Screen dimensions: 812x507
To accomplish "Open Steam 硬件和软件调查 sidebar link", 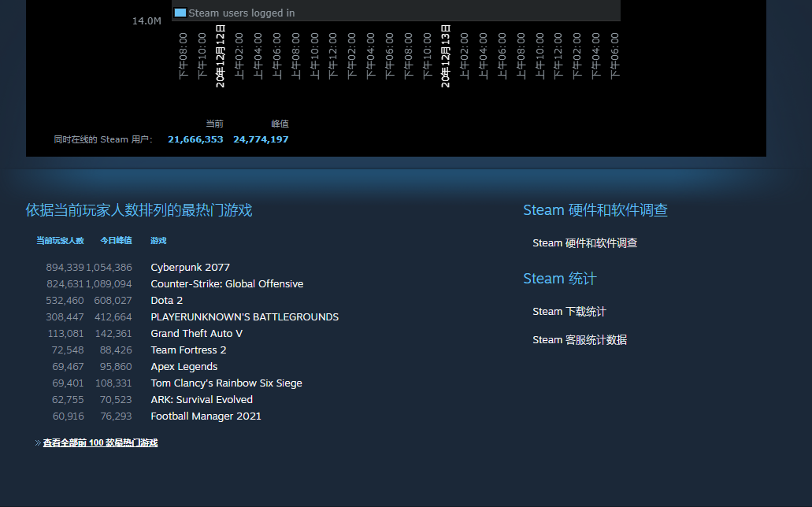I will pos(584,243).
